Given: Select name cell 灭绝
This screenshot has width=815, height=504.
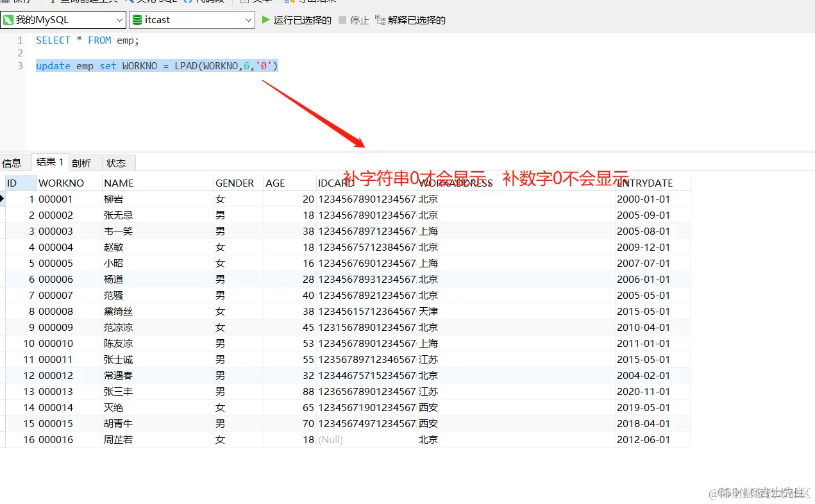Looking at the screenshot, I should coord(158,407).
